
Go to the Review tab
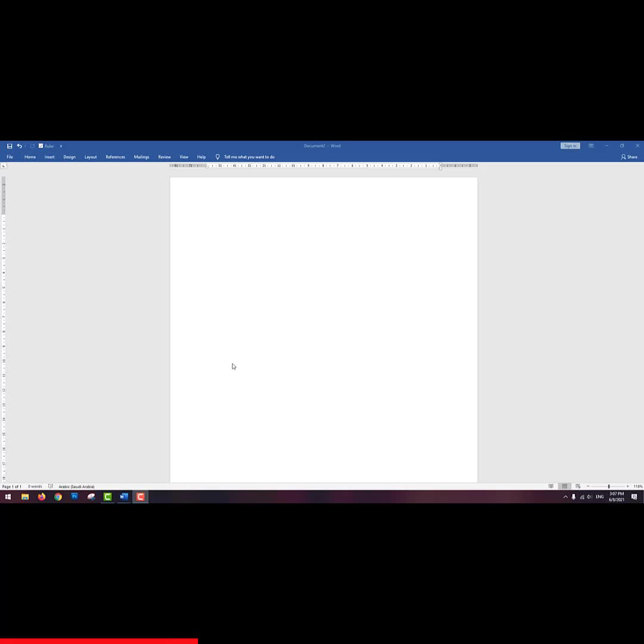point(165,157)
